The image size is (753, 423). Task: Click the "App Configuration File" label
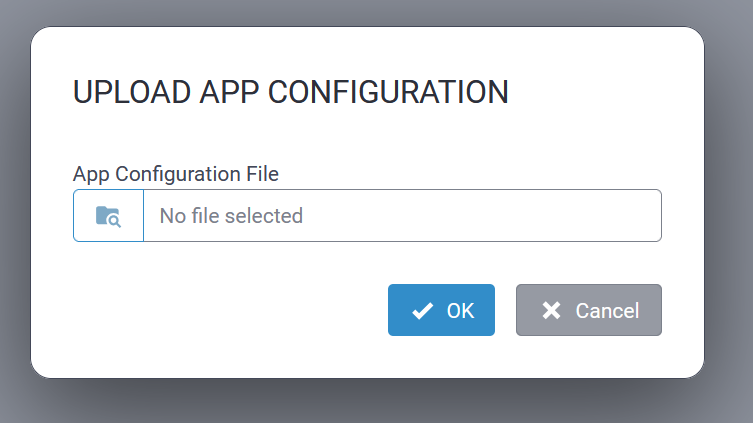pyautogui.click(x=175, y=173)
